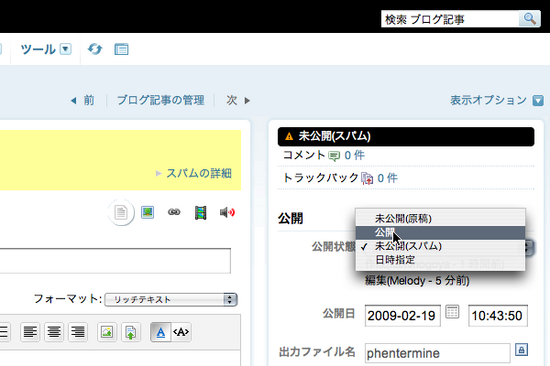Click insert image icon in editor toolbar
550x366 pixels.
[x=107, y=332]
